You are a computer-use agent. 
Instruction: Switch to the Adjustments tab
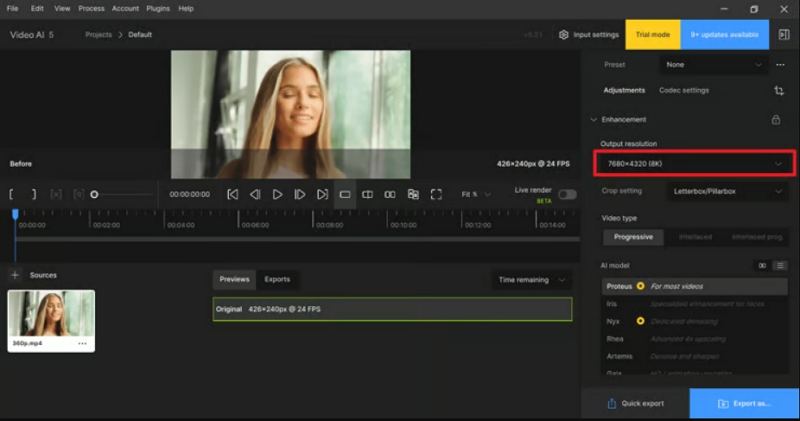pos(624,90)
